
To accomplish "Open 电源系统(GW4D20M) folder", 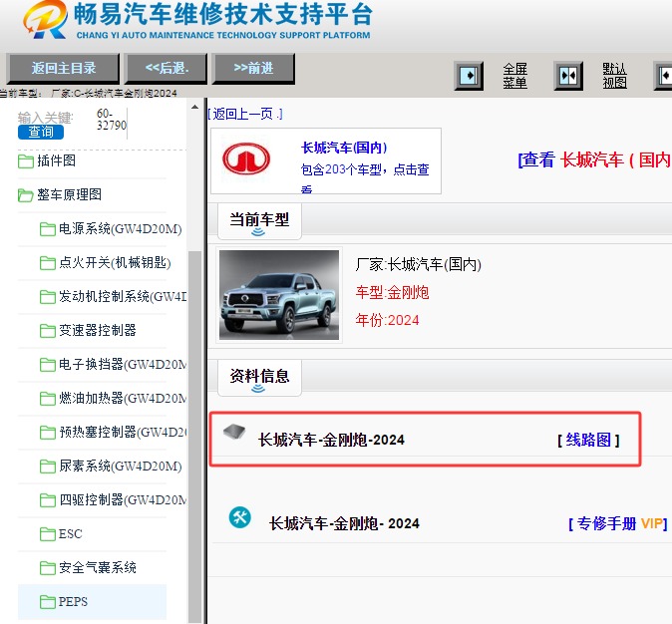I will point(120,228).
